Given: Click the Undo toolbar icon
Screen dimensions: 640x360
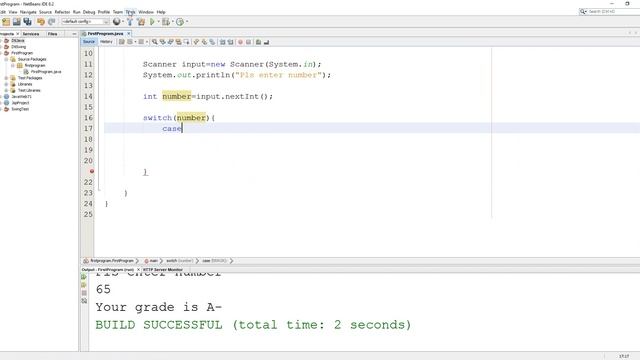Looking at the screenshot, I should coord(41,22).
